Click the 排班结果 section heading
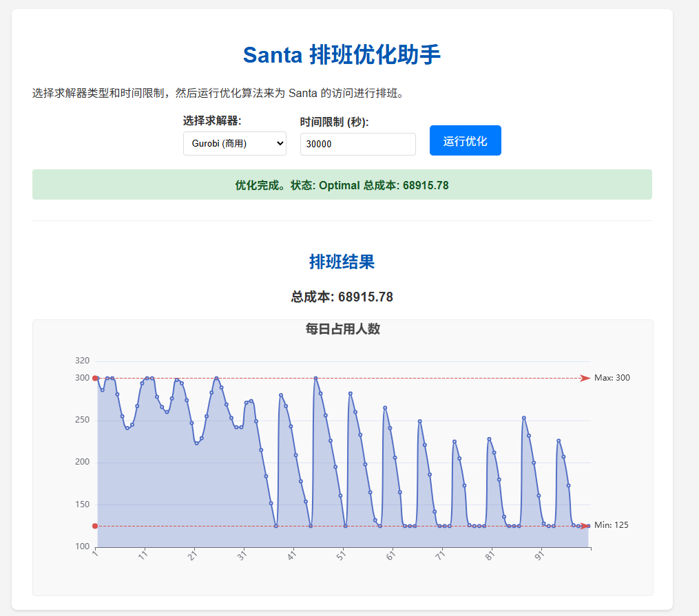Image resolution: width=699 pixels, height=616 pixels. [x=342, y=262]
